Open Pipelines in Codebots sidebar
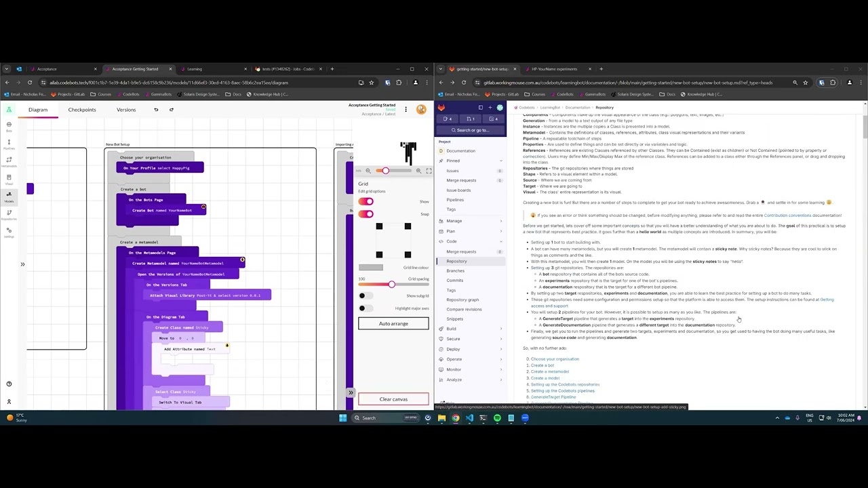 point(9,144)
